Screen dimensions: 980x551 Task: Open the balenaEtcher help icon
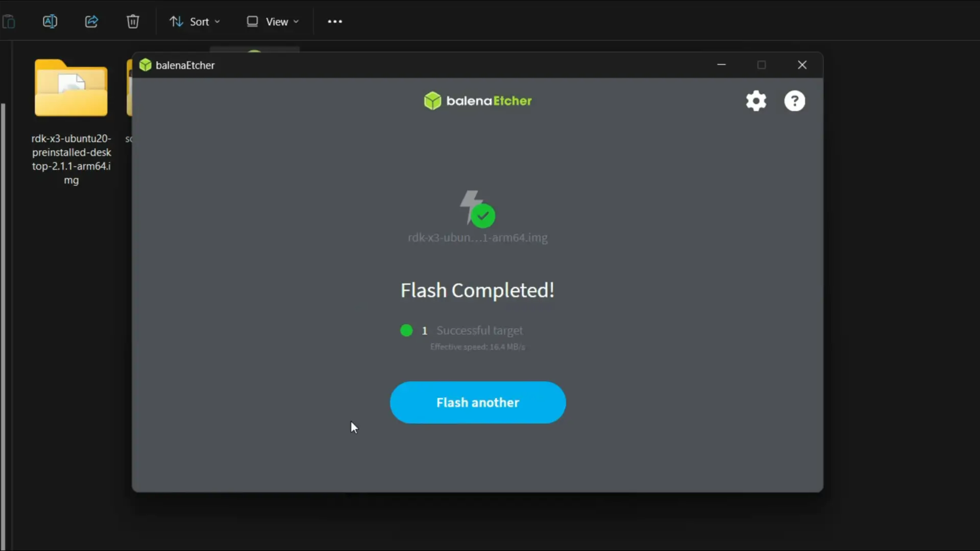[x=795, y=101]
